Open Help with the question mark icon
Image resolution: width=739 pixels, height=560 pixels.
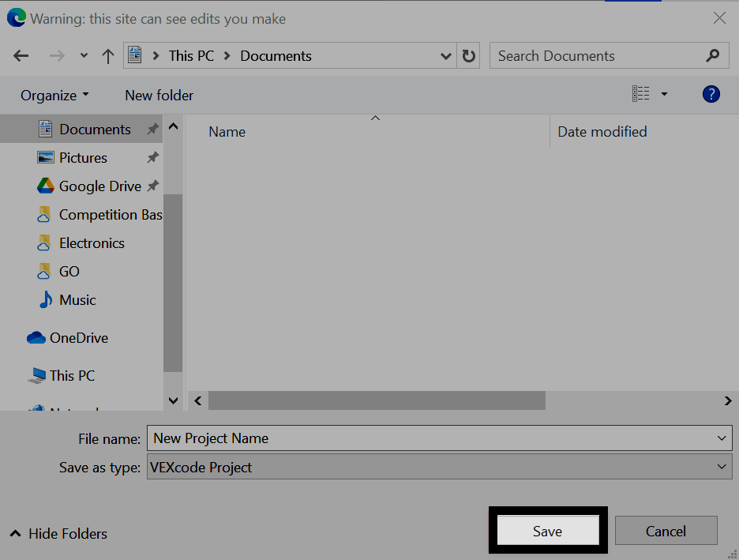coord(711,94)
